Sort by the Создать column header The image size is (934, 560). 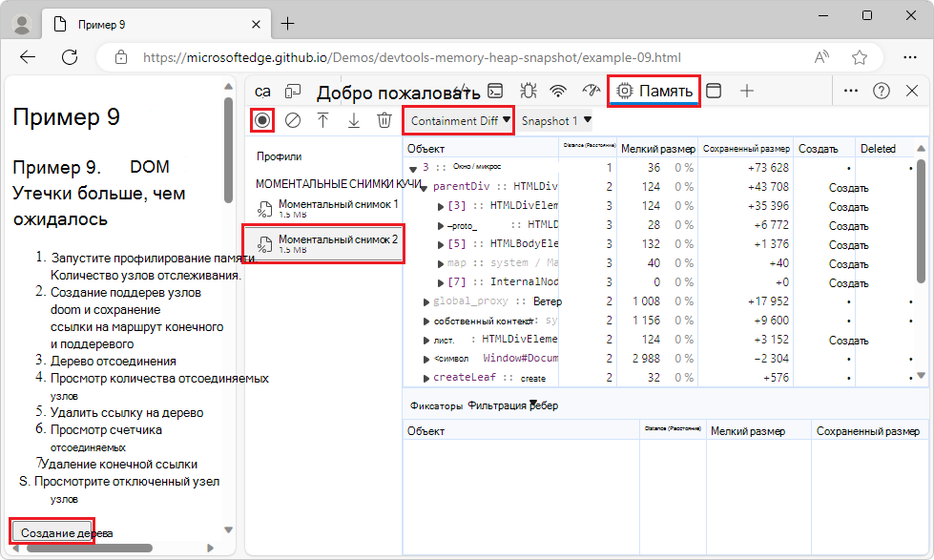823,149
